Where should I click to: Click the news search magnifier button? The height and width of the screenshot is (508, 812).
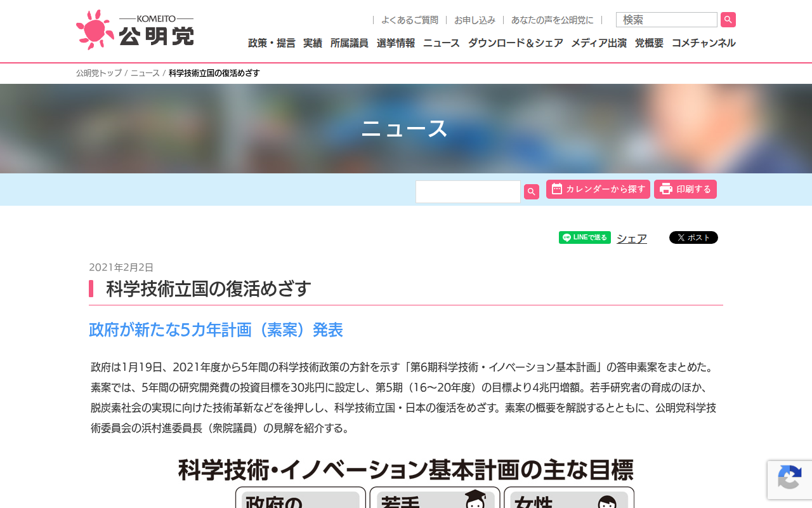coord(532,192)
